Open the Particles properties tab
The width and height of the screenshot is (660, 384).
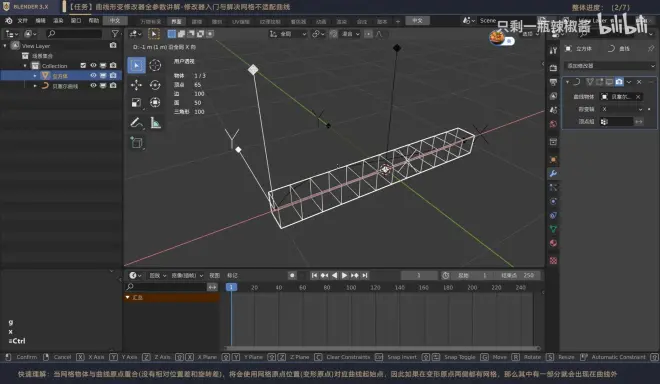point(554,187)
